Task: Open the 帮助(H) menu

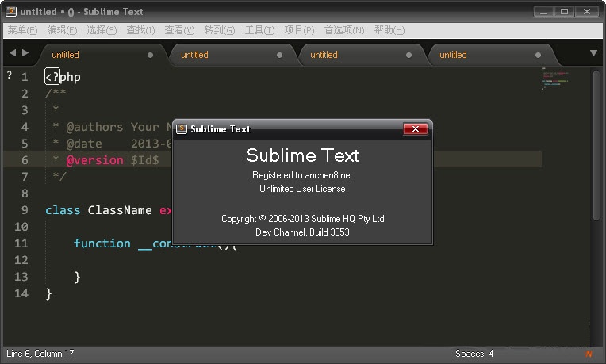Action: click(389, 30)
